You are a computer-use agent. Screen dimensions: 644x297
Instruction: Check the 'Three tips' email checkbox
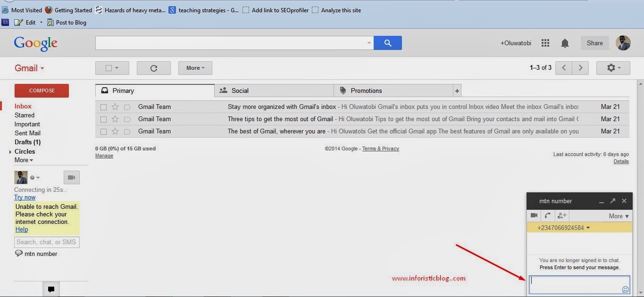[x=103, y=119]
